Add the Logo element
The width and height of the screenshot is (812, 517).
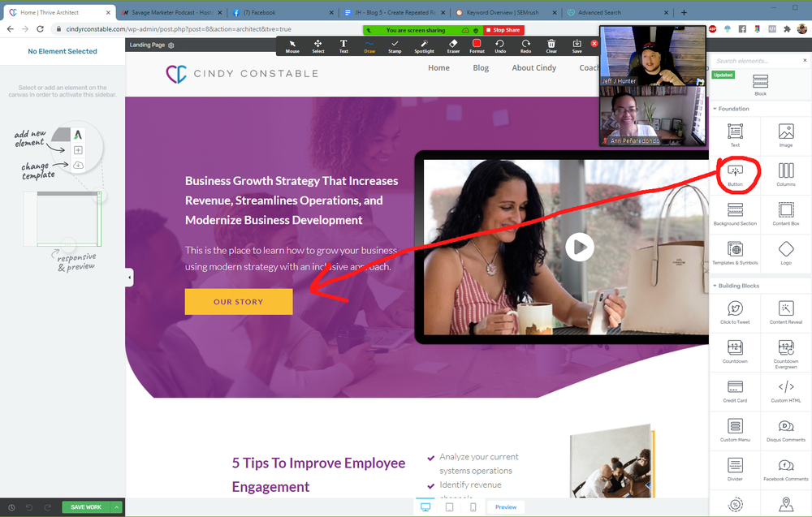coord(785,252)
